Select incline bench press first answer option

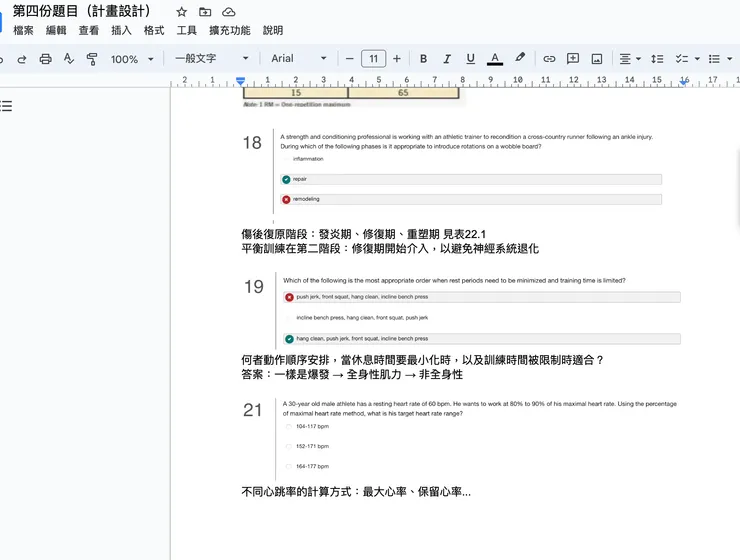point(362,318)
